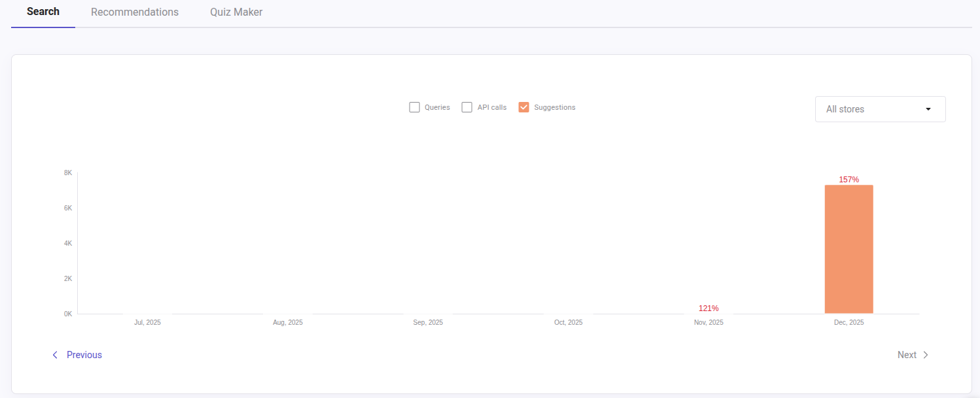Select the Search tab

pos(43,12)
